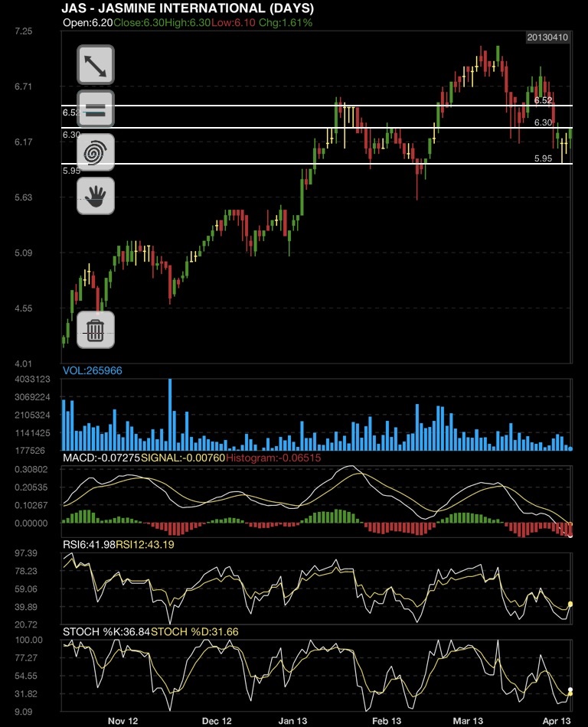Click the Jan 13 axis label
The height and width of the screenshot is (727, 588).
(x=292, y=721)
